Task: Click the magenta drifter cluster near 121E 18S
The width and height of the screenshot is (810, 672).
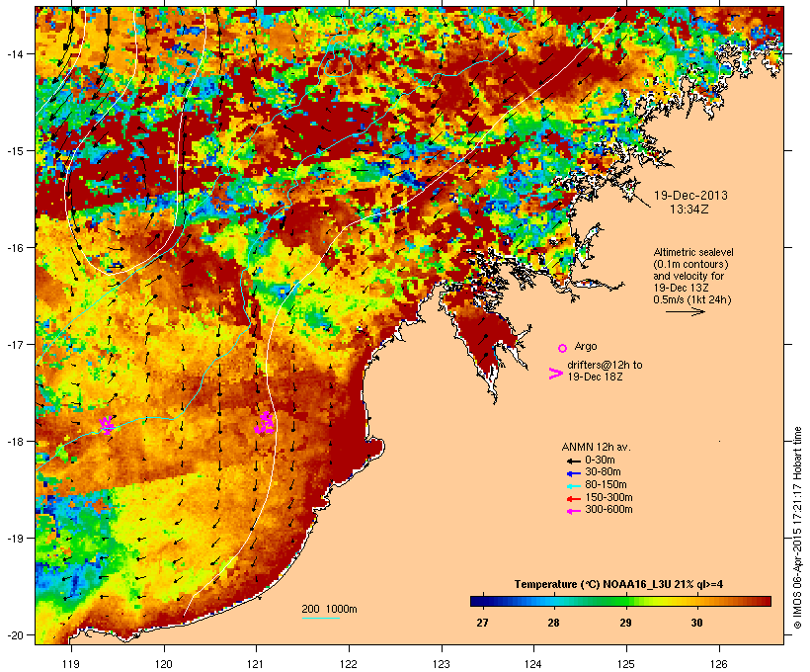Action: click(265, 423)
